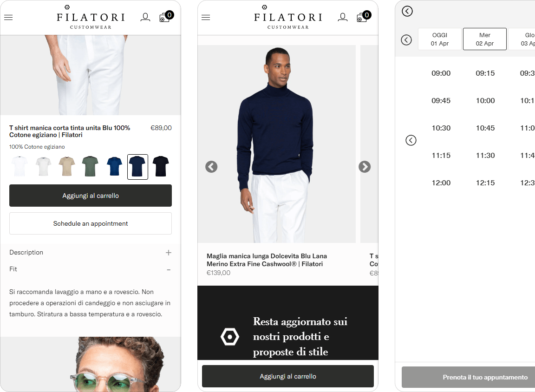Click Prenota il tuo appuntamento button
The width and height of the screenshot is (535, 392).
coord(468,377)
